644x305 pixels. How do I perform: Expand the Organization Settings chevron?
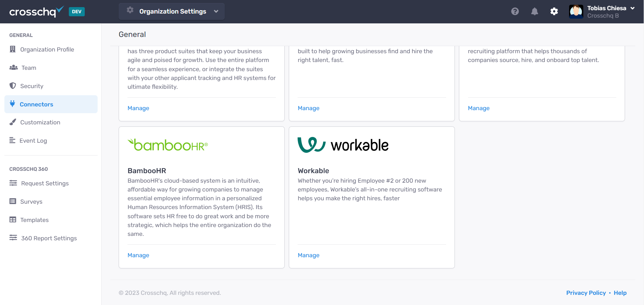tap(216, 12)
